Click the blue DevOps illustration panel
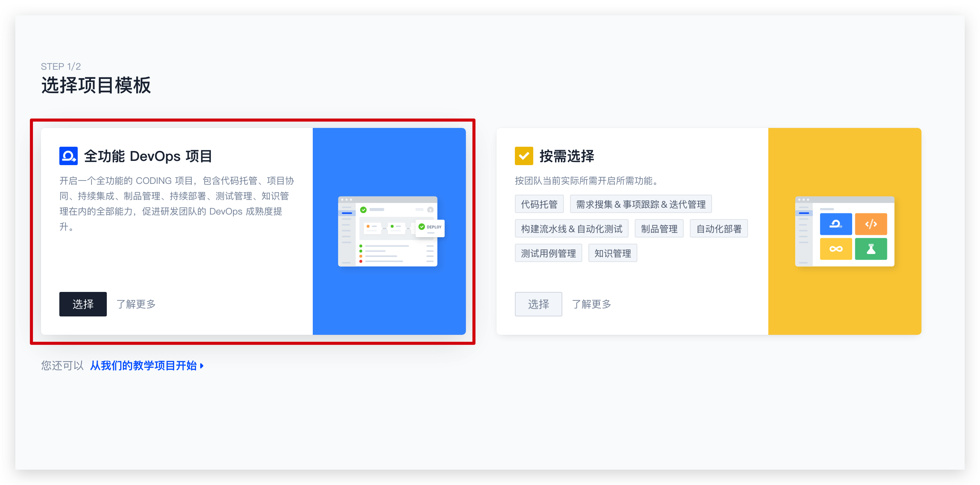This screenshot has height=485, width=980. [x=389, y=231]
